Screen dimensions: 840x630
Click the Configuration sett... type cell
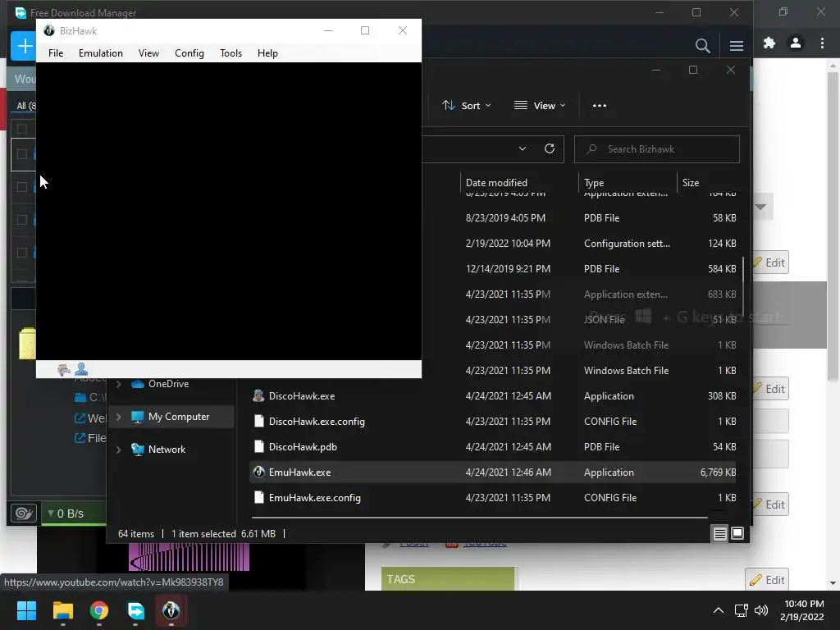pos(627,243)
